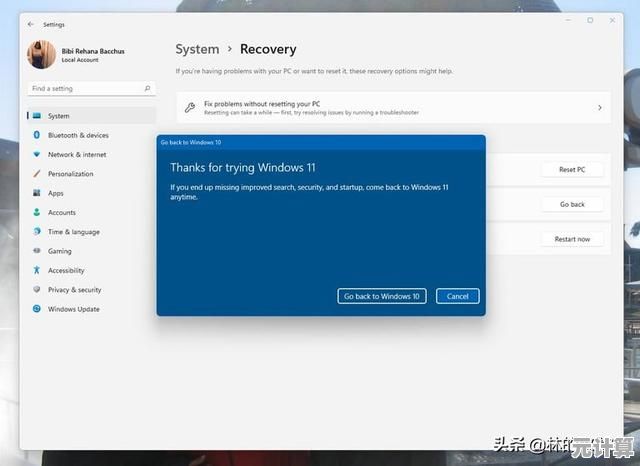The height and width of the screenshot is (466, 640).
Task: Confirm Go back to Windows 10
Action: coord(382,296)
